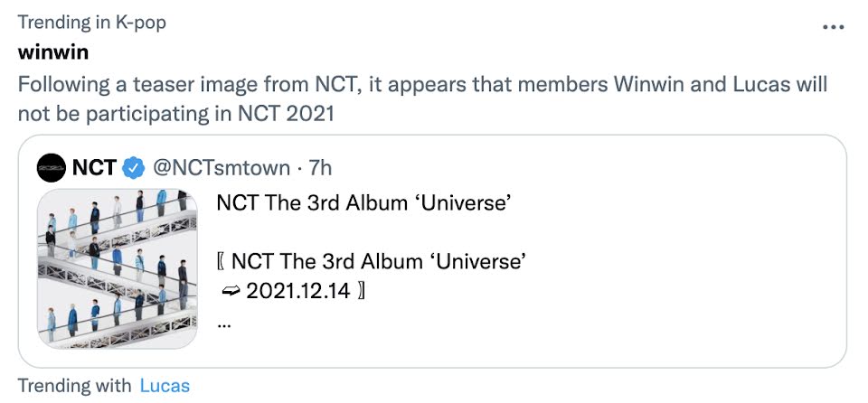This screenshot has height=403, width=868.
Task: Open the NCT display name profile link
Action: click(93, 167)
